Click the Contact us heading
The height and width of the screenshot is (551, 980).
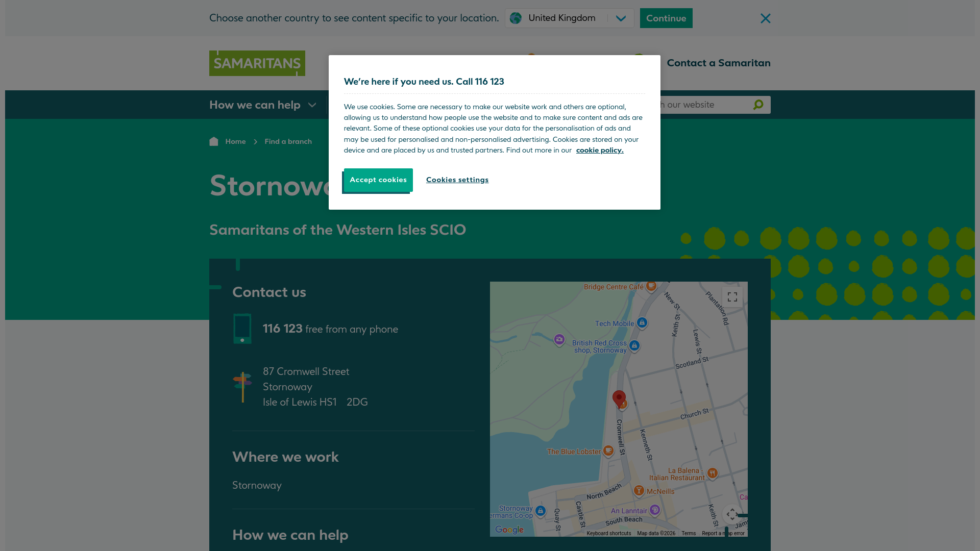click(x=269, y=292)
